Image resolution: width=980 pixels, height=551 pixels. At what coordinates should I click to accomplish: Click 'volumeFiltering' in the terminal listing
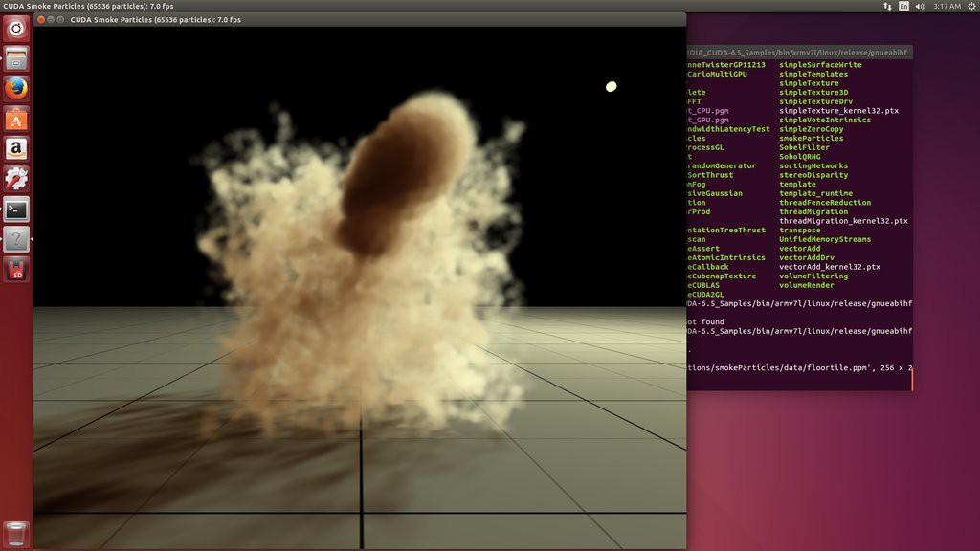click(x=813, y=276)
